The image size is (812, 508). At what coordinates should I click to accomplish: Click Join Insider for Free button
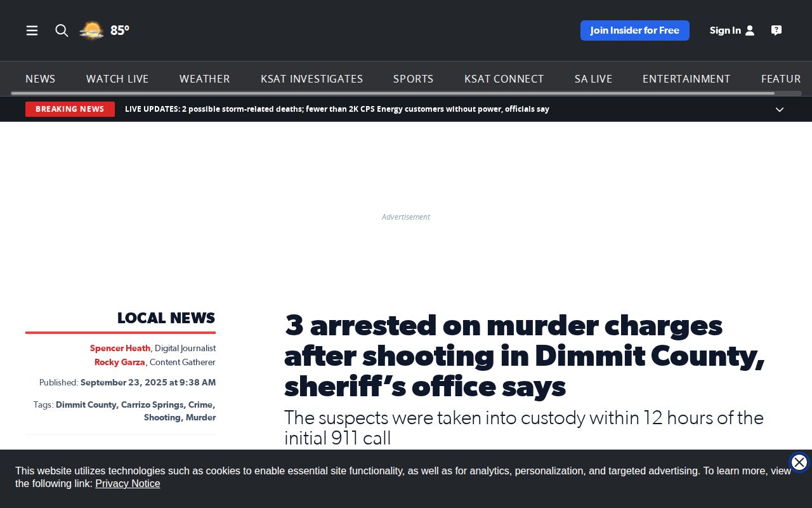point(635,30)
